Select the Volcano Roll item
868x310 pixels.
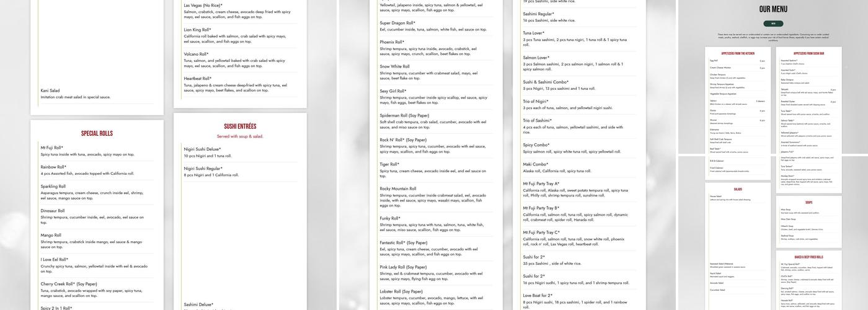(196, 54)
